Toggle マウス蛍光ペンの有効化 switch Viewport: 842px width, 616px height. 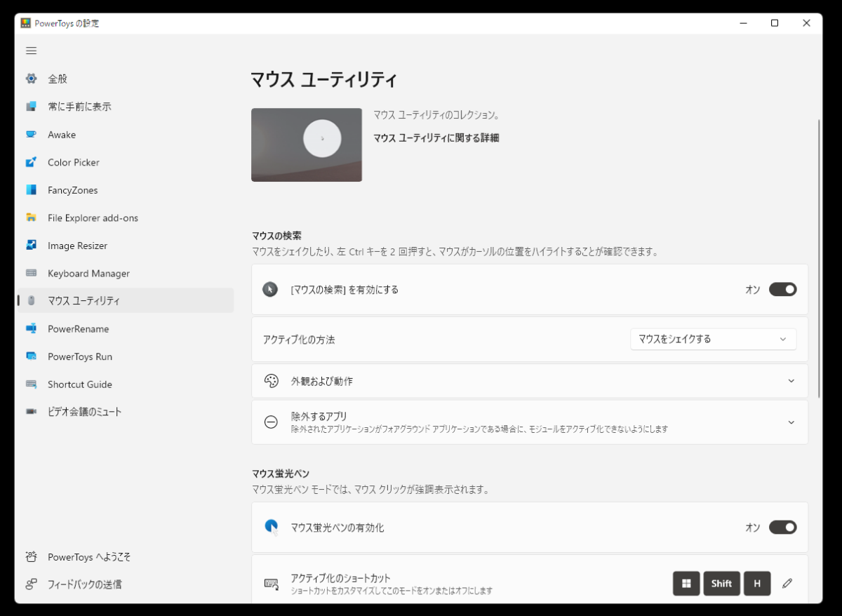pos(782,527)
